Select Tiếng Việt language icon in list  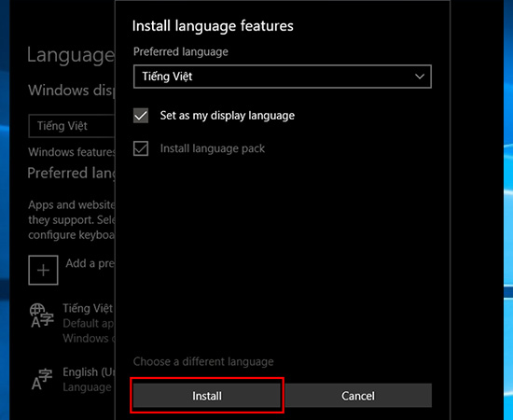coord(42,315)
